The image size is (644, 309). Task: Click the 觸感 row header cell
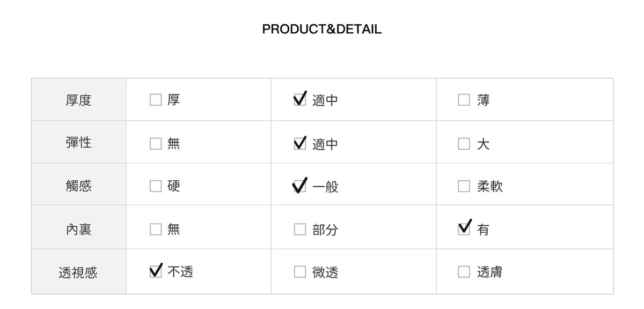coord(78,186)
